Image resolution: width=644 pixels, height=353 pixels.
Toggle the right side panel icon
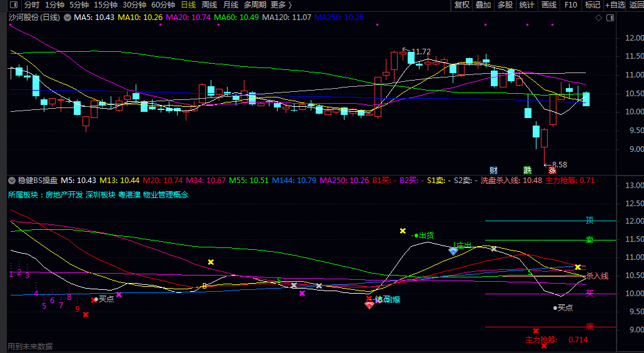610,17
